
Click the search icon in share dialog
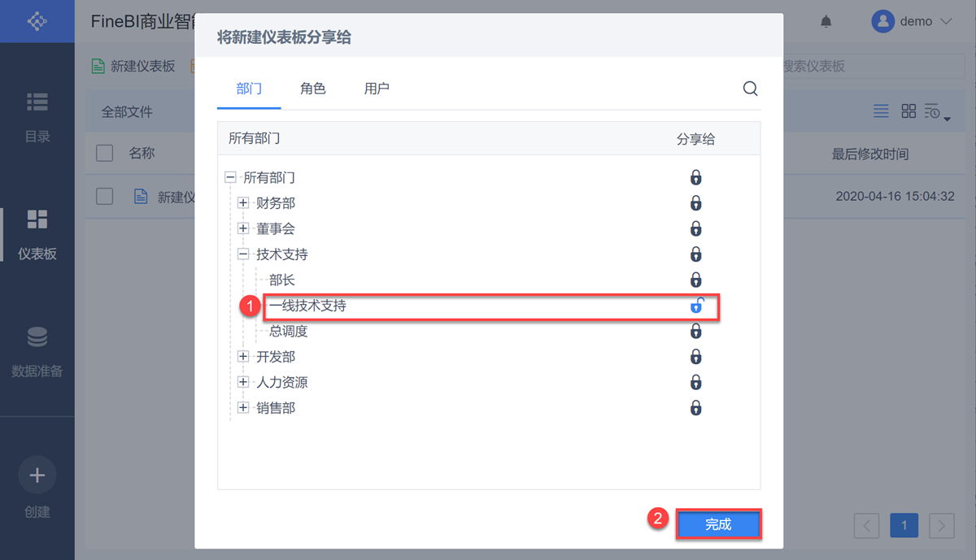pos(750,89)
